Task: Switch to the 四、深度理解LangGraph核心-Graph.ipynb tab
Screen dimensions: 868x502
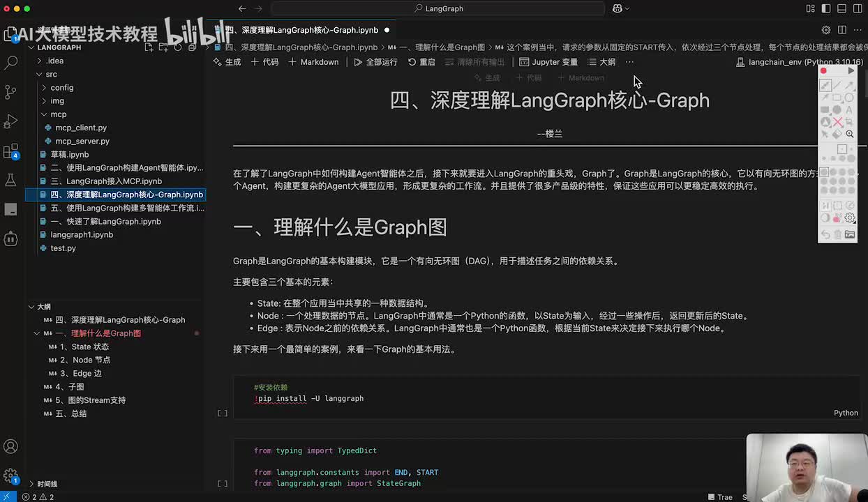Action: pos(302,30)
